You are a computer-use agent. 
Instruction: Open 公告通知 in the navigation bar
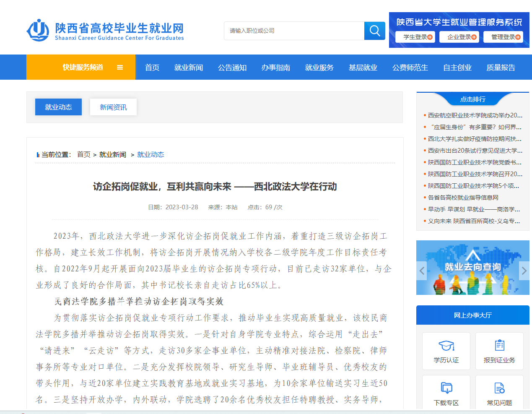[x=232, y=68]
